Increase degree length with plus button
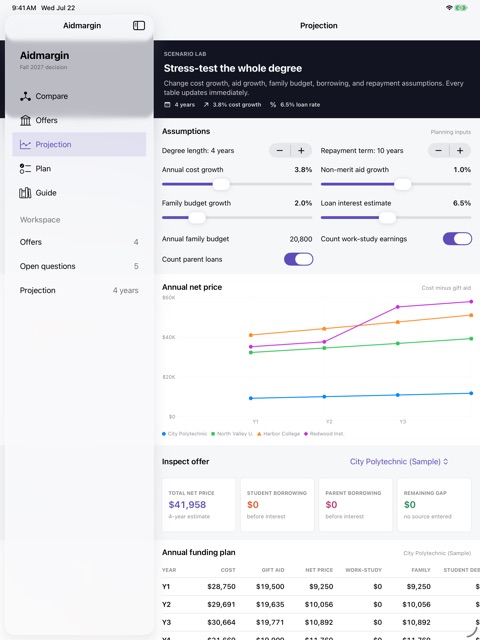The width and height of the screenshot is (480, 640). (301, 151)
